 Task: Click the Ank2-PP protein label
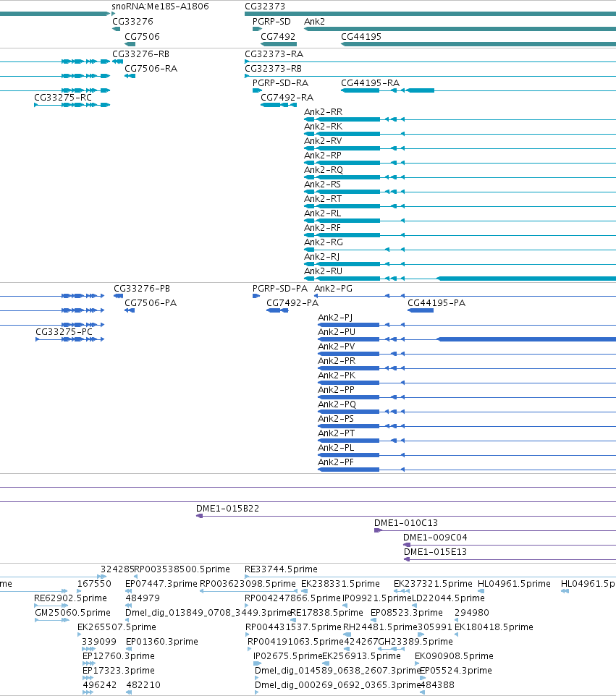click(336, 389)
